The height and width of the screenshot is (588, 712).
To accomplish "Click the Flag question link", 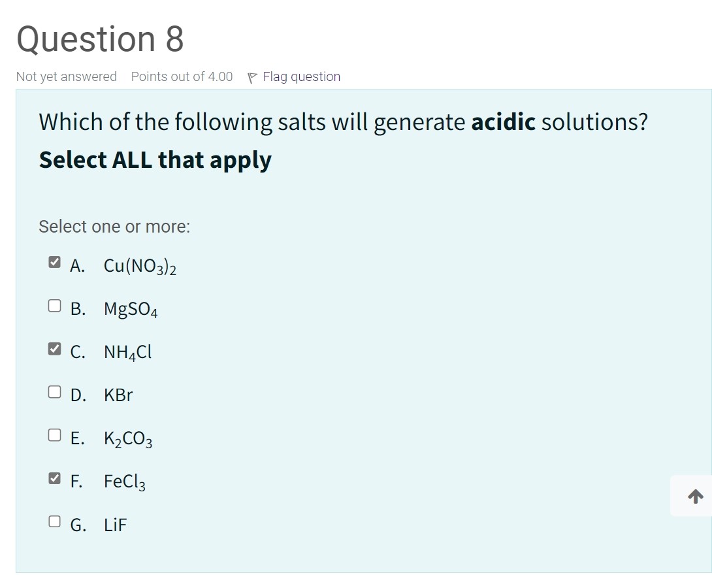I will [301, 76].
